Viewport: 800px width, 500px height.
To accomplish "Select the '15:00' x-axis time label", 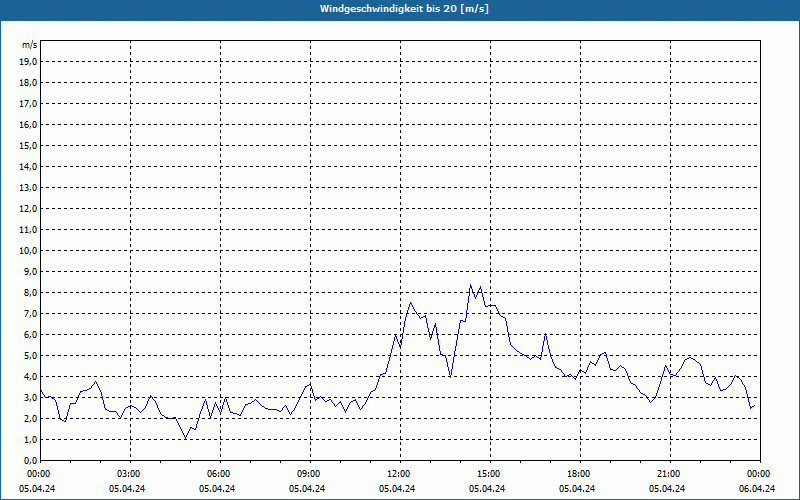I will click(x=490, y=474).
